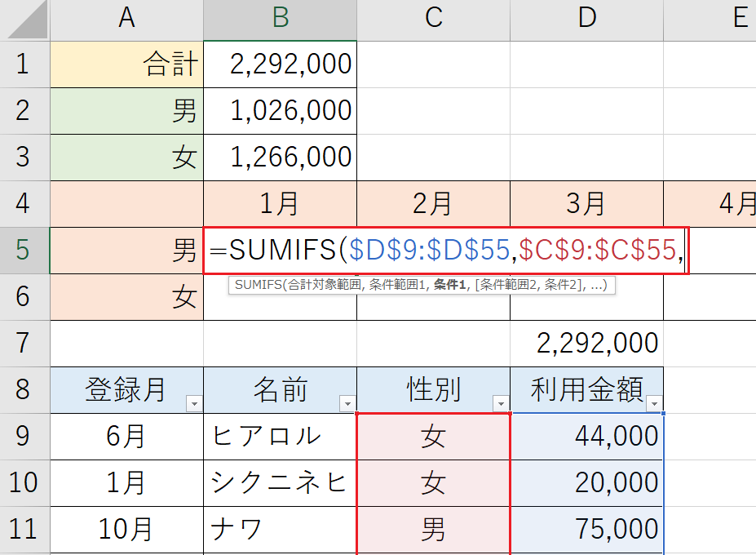Open the 登録月 filter dropdown
Image resolution: width=756 pixels, height=555 pixels.
[x=194, y=403]
